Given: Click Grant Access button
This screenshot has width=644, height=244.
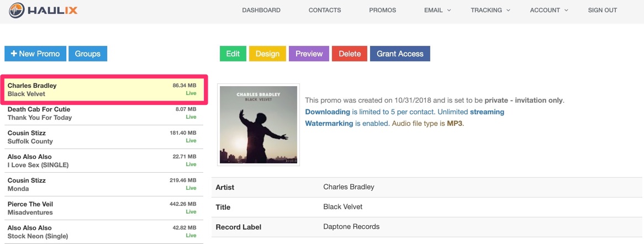Looking at the screenshot, I should click(400, 54).
